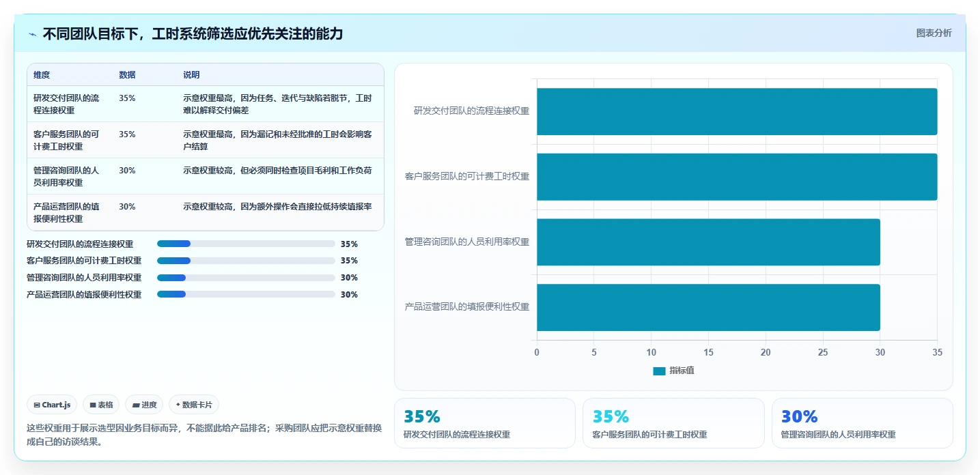Click the x-axis tick labeled 5
Image resolution: width=980 pixels, height=475 pixels.
click(593, 352)
